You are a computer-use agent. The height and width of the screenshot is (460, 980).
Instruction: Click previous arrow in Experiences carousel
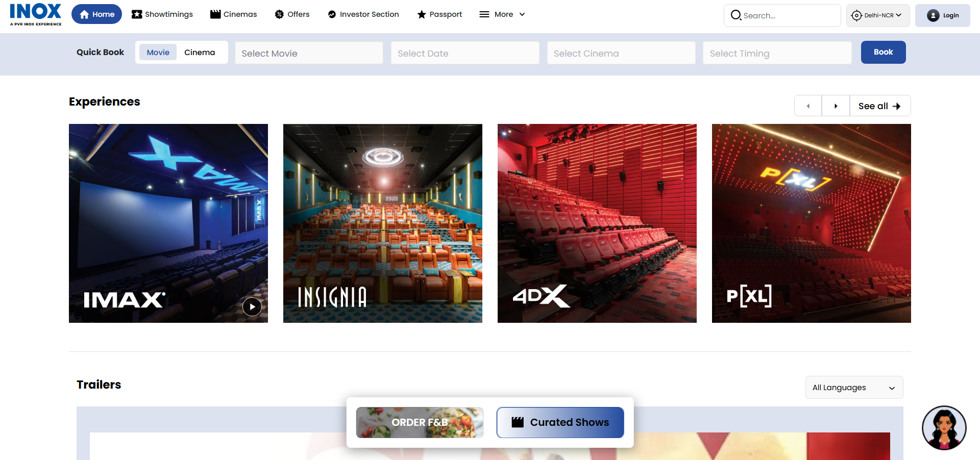click(x=808, y=106)
